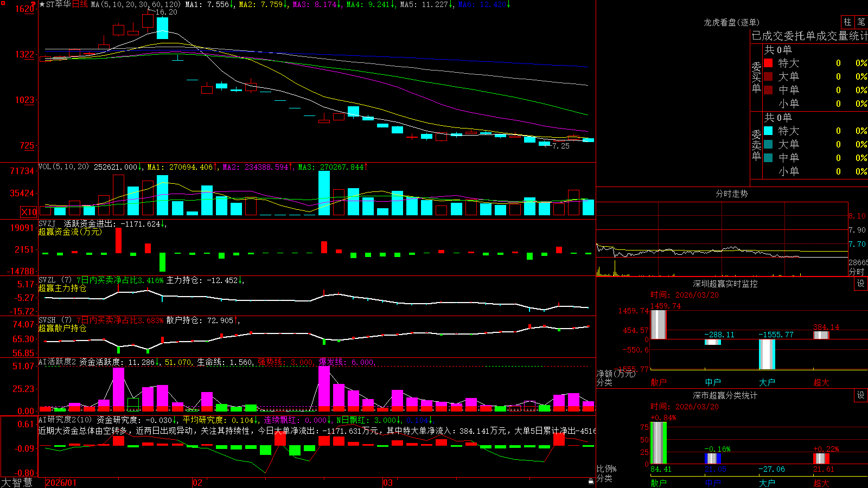The width and height of the screenshot is (868, 488).
Task: Click the 大智慧 logo at bottom left
Action: (17, 483)
